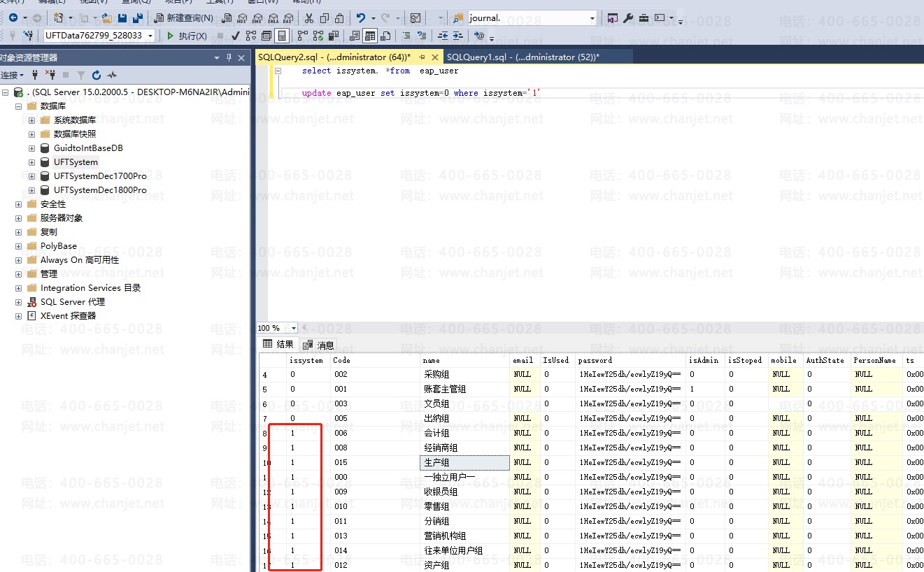
Task: Collapse the select statement outline box
Action: pos(278,71)
